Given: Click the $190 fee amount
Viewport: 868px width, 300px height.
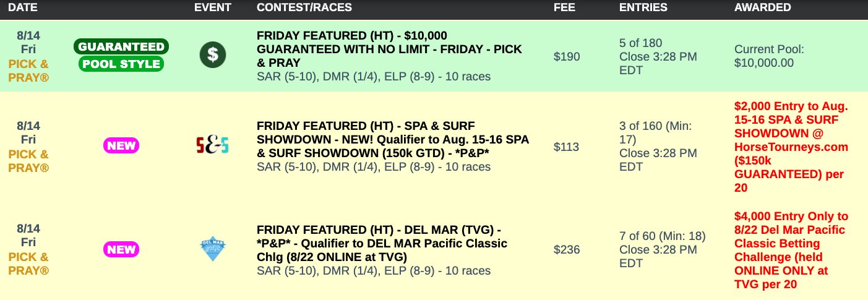Looking at the screenshot, I should pyautogui.click(x=567, y=57).
